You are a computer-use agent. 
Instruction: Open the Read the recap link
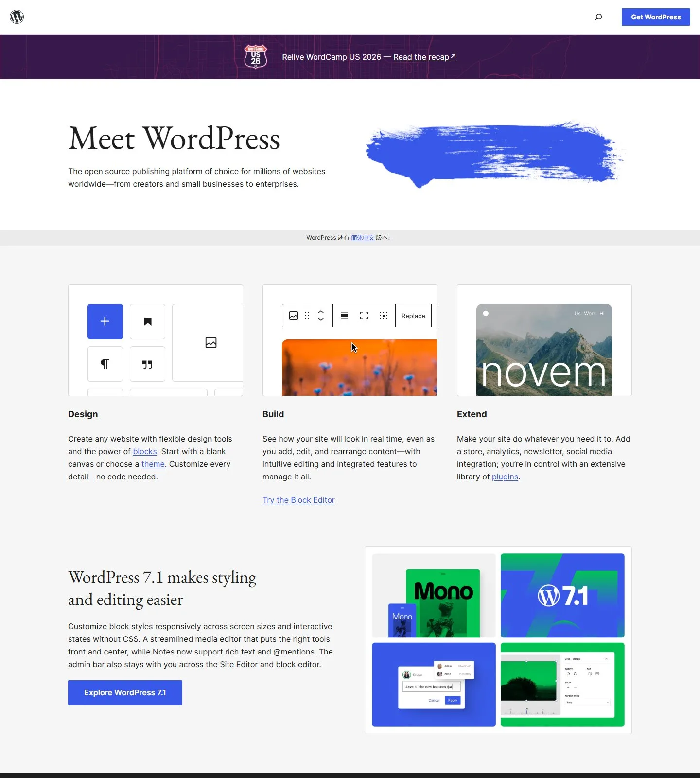(424, 57)
